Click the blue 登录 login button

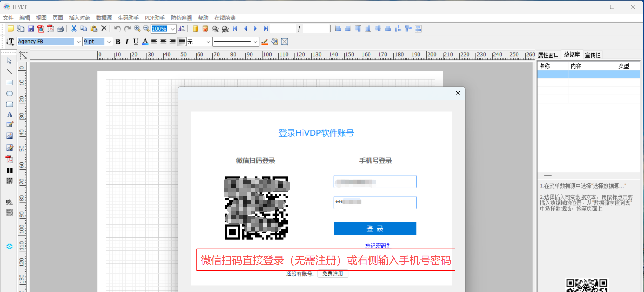[375, 228]
